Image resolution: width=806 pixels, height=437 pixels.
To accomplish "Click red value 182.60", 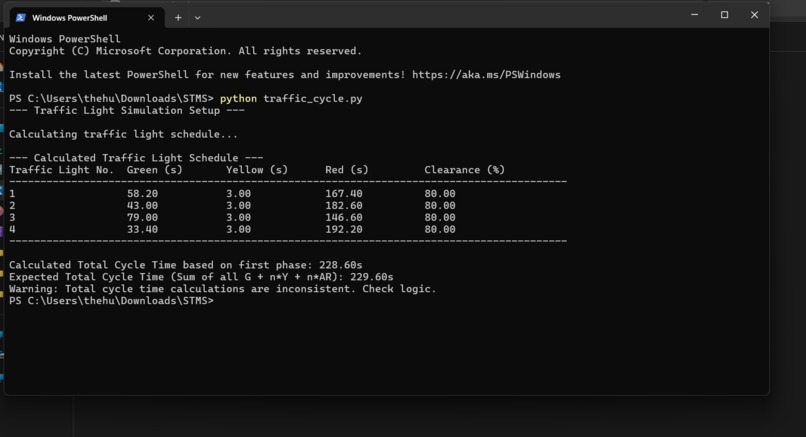I will coord(344,206).
